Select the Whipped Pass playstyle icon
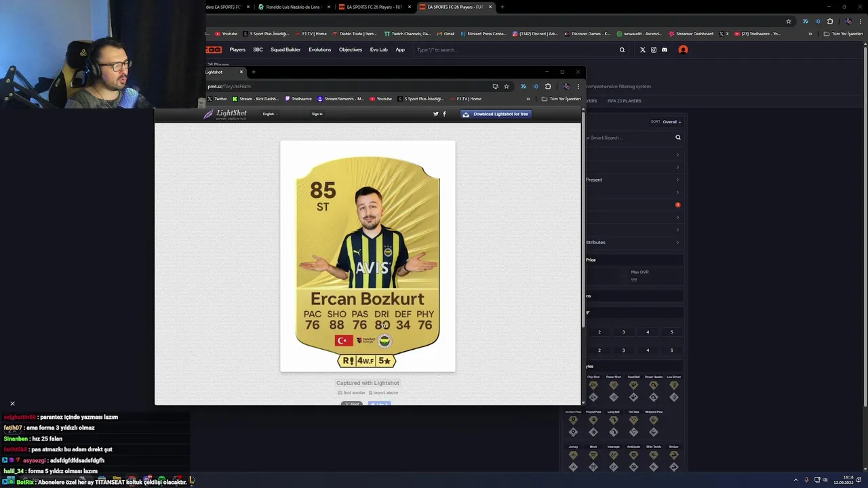Screen dimensions: 868x488 tap(654, 420)
